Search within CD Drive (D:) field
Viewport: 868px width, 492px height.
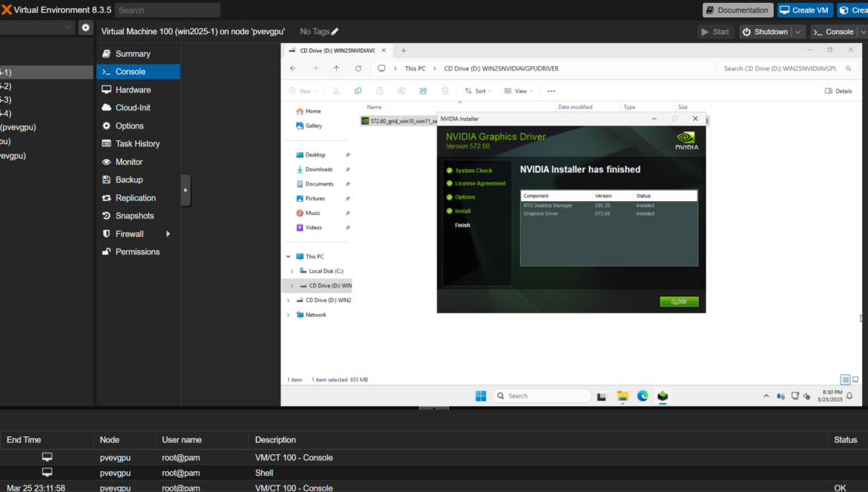point(786,68)
